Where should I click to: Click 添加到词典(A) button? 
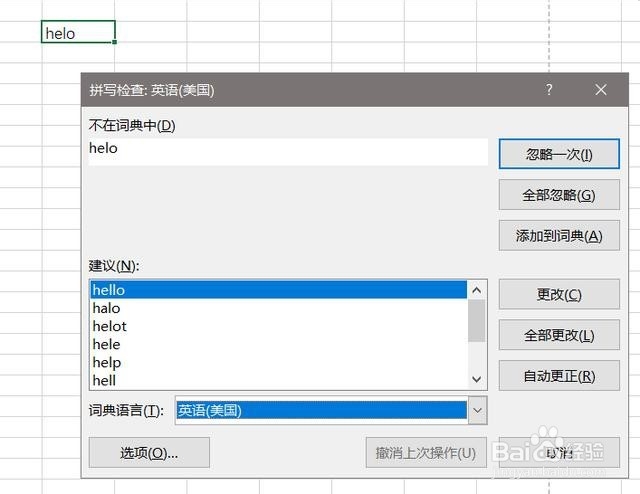pyautogui.click(x=559, y=236)
